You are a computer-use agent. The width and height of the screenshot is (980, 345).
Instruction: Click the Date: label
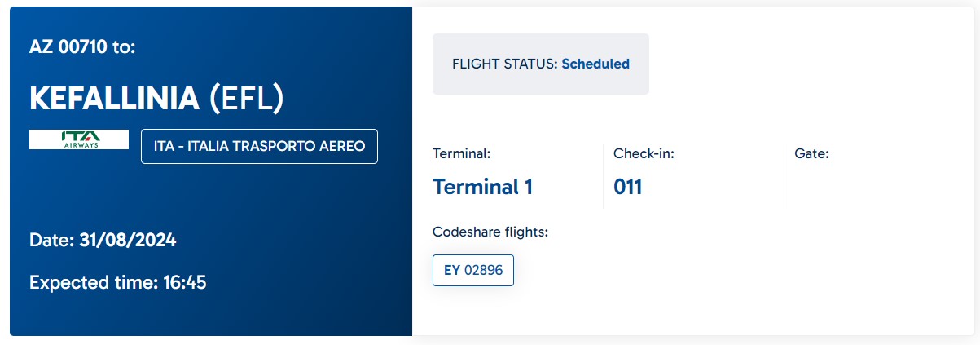pos(52,241)
